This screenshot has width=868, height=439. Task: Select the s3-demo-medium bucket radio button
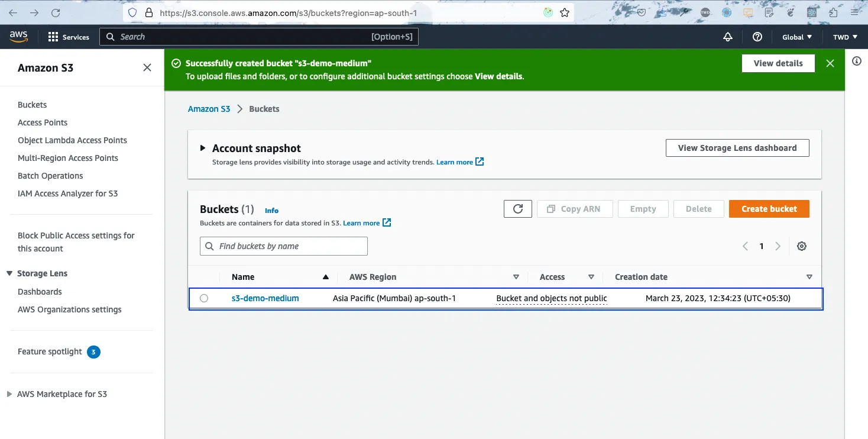tap(204, 298)
